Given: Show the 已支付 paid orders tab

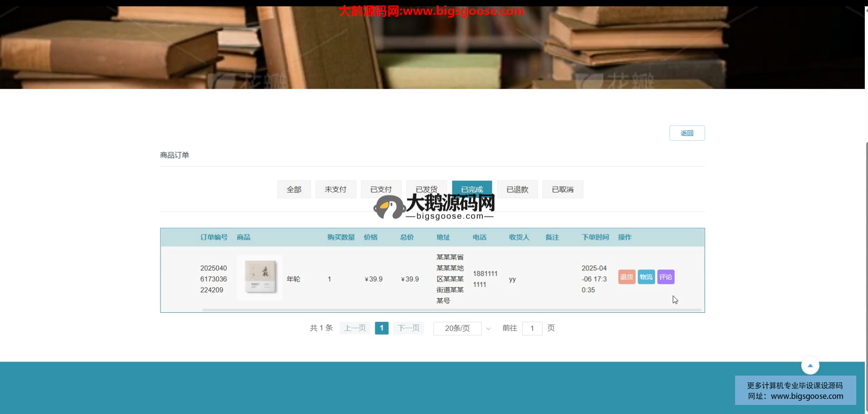Looking at the screenshot, I should (381, 189).
